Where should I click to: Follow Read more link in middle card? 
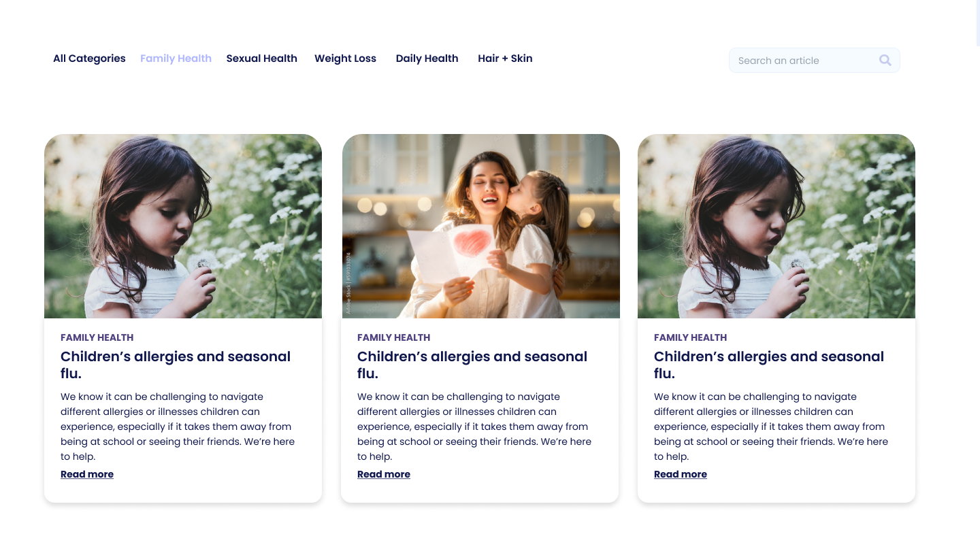[384, 474]
